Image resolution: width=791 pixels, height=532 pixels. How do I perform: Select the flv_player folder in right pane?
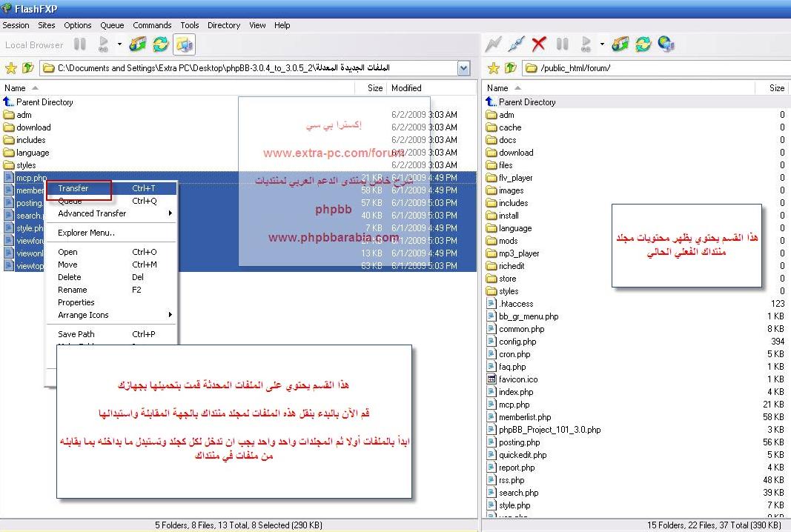pos(509,178)
